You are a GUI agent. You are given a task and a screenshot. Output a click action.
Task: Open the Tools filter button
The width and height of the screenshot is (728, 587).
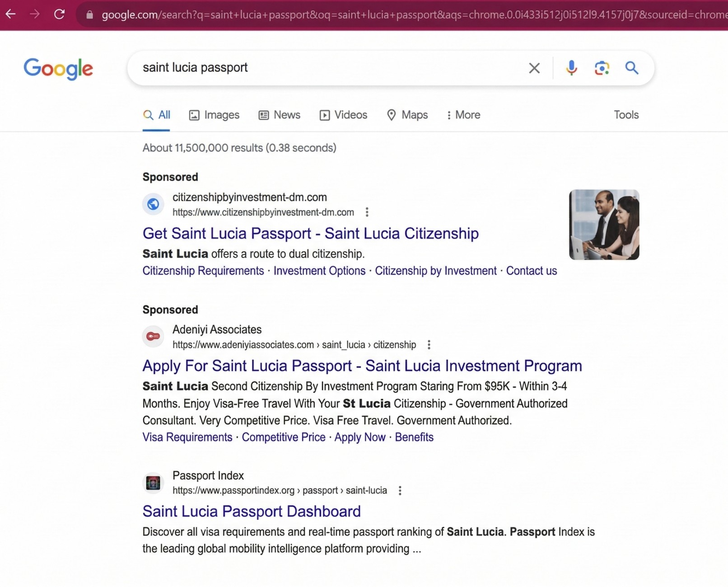click(626, 115)
